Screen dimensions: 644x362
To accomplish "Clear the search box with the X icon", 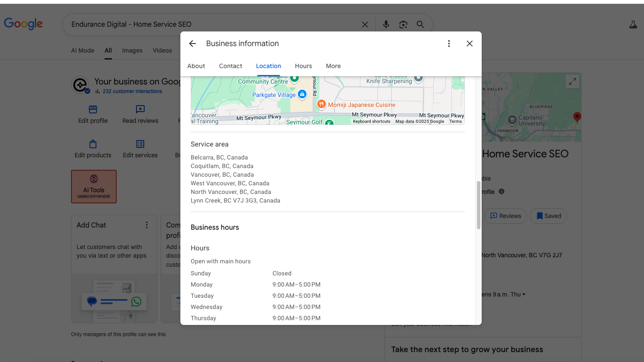I will 365,25.
